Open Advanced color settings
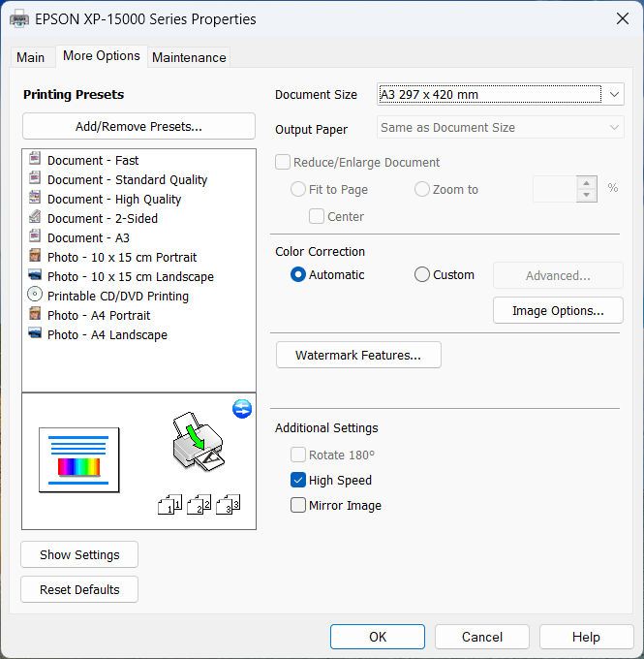The height and width of the screenshot is (659, 644). [x=558, y=275]
